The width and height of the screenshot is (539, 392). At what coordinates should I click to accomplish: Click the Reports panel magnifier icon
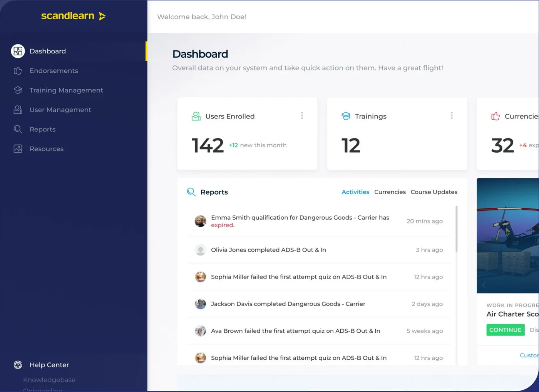click(x=191, y=192)
